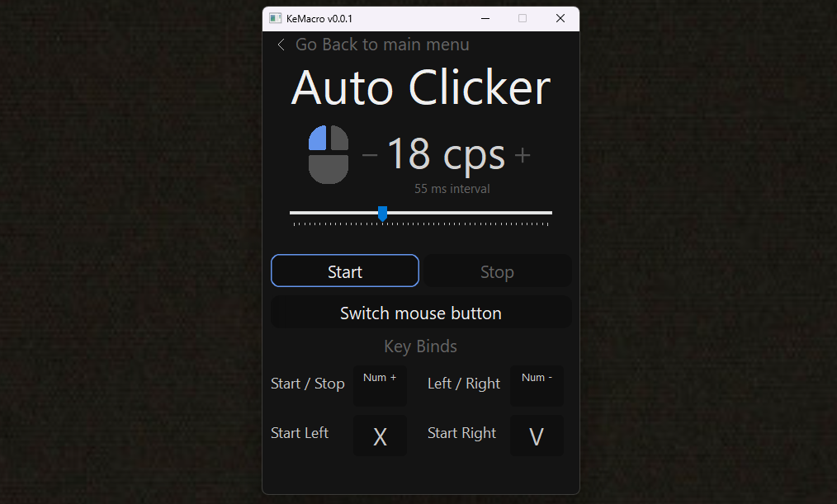Click the right end of the cps slider track
This screenshot has width=837, height=504.
pyautogui.click(x=548, y=213)
